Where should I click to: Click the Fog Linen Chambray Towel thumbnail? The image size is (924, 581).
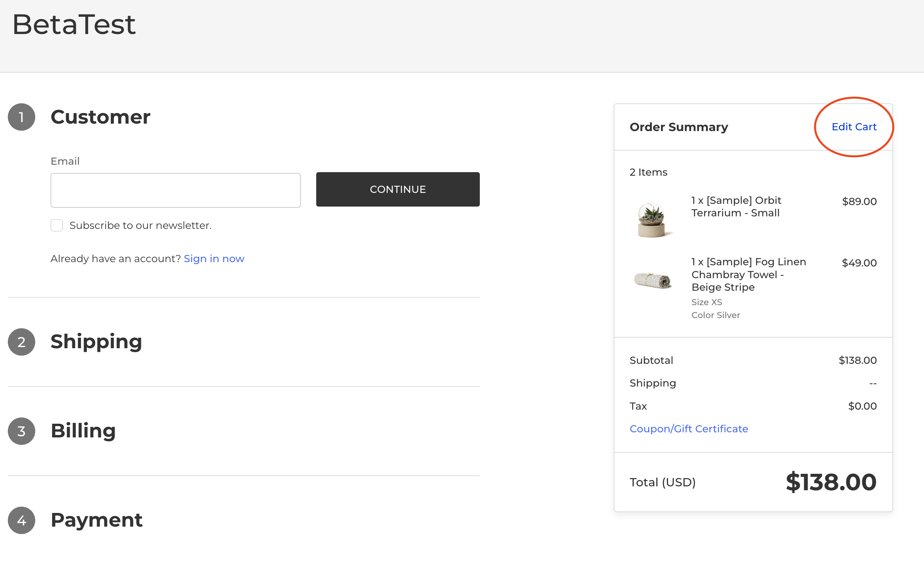click(x=653, y=280)
